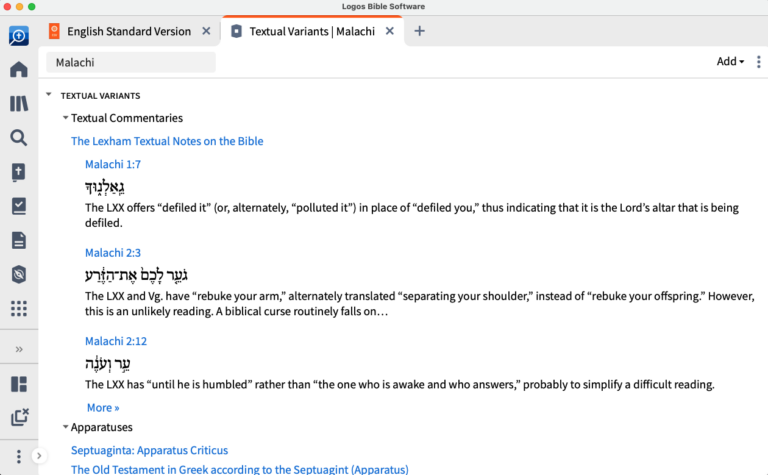Click the Malachi reference input field

130,62
